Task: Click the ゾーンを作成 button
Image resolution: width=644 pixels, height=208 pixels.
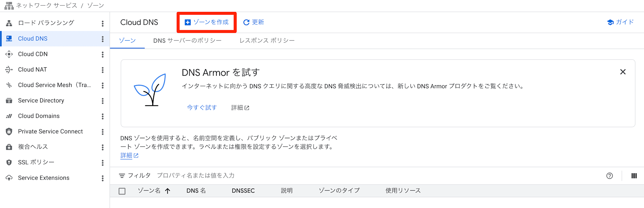Action: coord(206,22)
